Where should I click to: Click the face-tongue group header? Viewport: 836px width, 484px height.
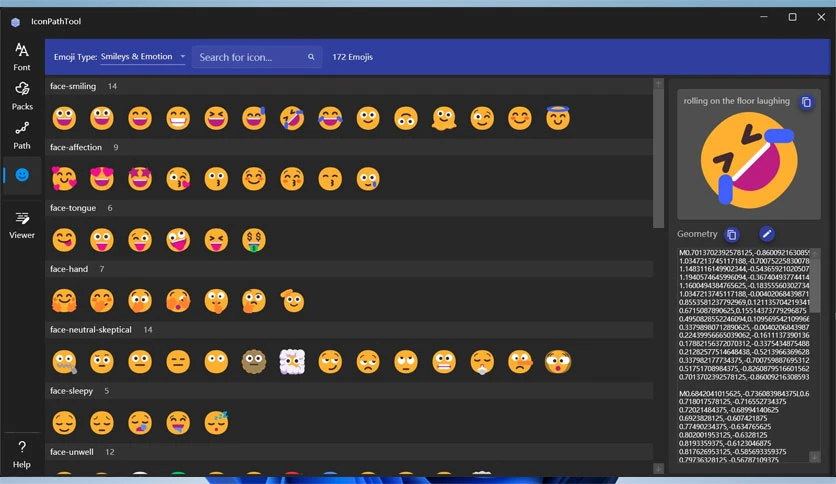tap(349, 208)
